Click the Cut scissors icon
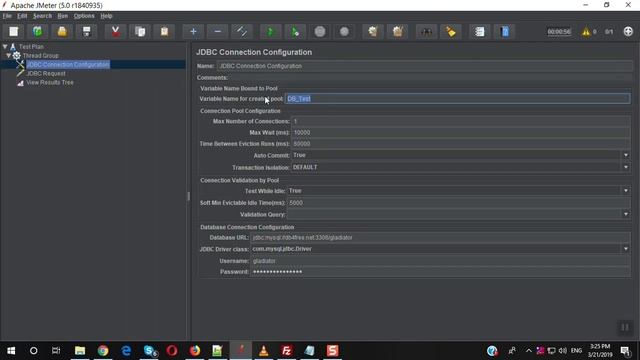Viewport: 640px width, 360px height. click(116, 31)
